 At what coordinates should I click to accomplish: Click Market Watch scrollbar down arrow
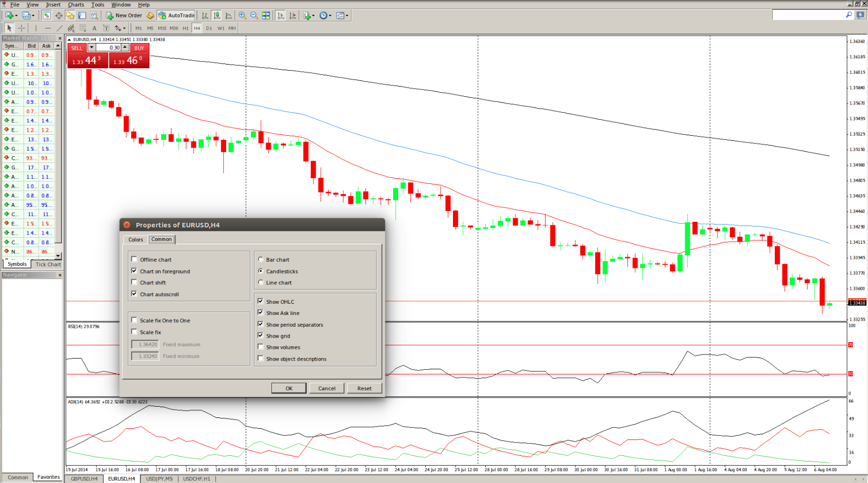click(58, 256)
